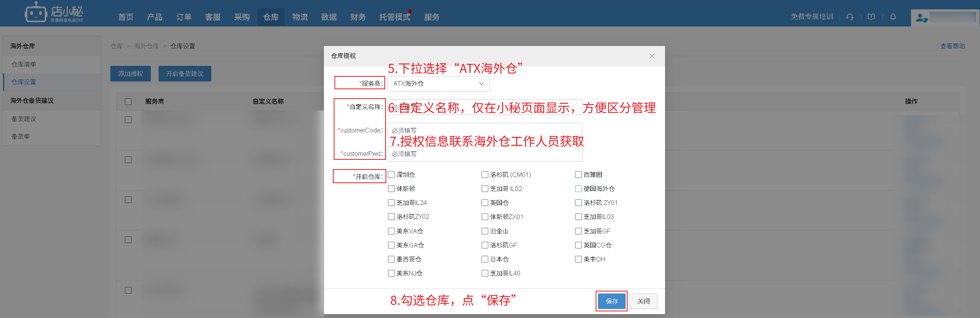The image size is (980, 318).
Task: Open the help book icon
Action: click(x=871, y=17)
